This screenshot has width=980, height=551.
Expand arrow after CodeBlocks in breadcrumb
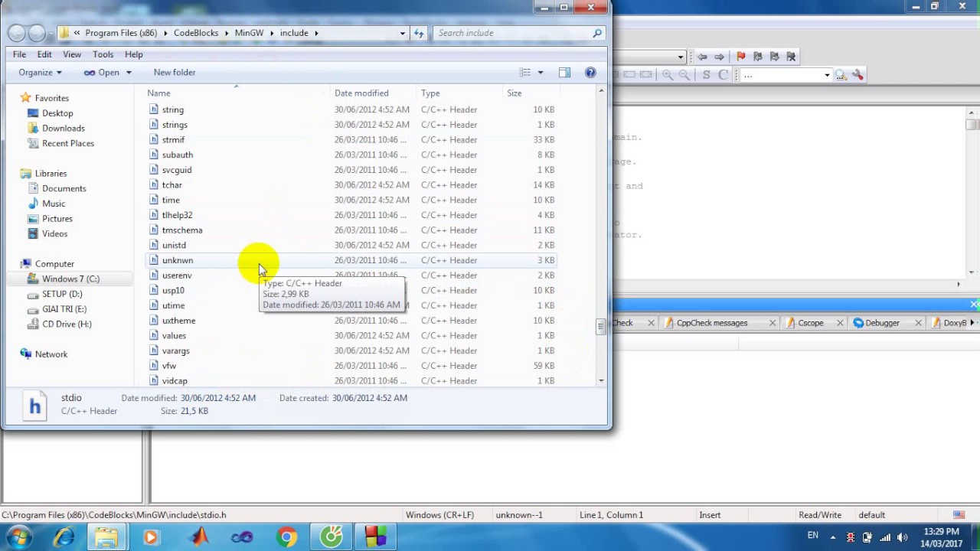point(227,33)
